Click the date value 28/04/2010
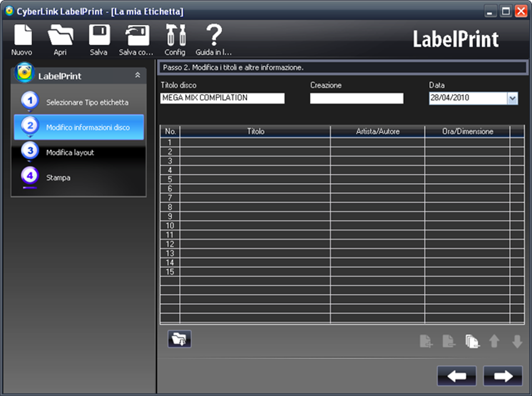The height and width of the screenshot is (396, 532). pos(450,98)
